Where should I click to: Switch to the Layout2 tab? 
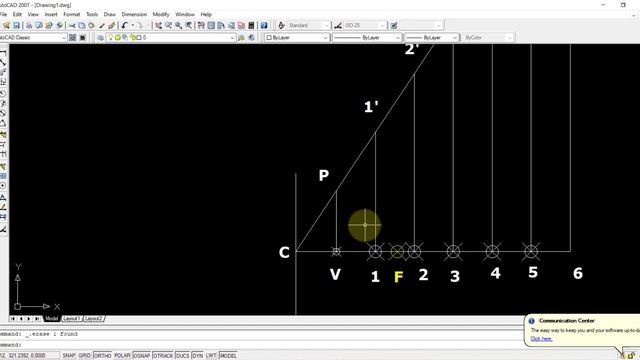[94, 318]
